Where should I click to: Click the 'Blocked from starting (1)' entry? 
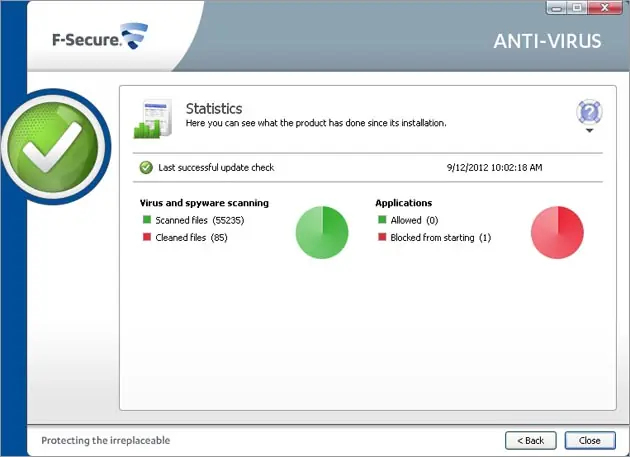(x=441, y=238)
